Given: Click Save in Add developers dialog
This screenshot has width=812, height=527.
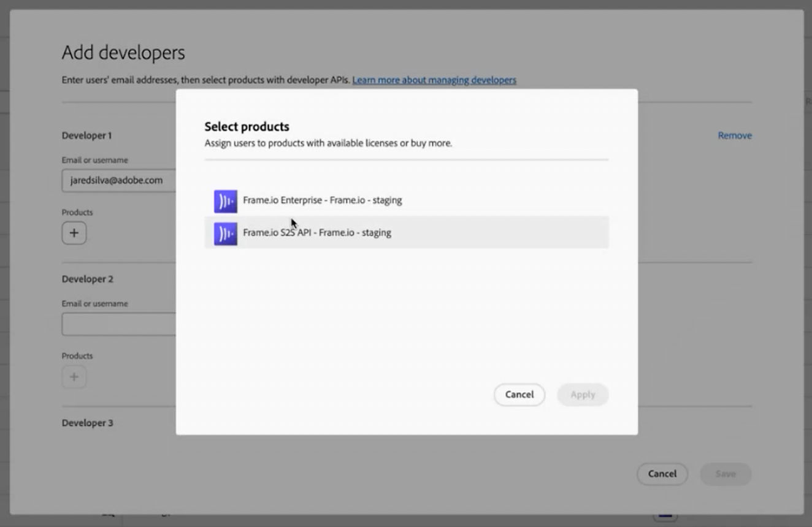Looking at the screenshot, I should pos(726,474).
